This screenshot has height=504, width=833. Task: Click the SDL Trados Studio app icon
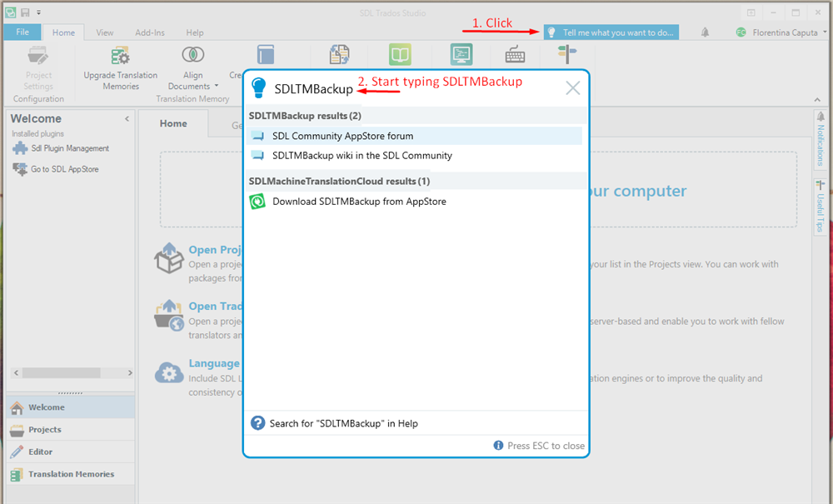tap(10, 12)
